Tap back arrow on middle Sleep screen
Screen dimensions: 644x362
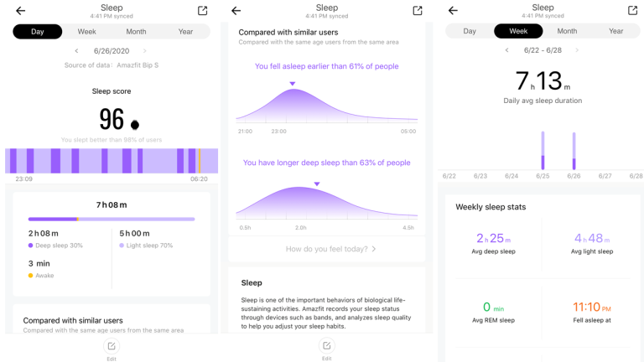click(x=236, y=11)
